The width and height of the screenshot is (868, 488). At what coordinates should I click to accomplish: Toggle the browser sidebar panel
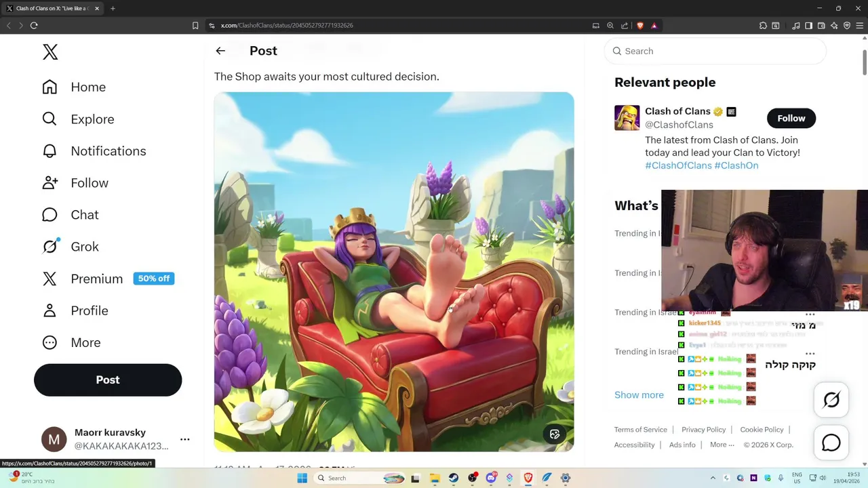(x=808, y=25)
